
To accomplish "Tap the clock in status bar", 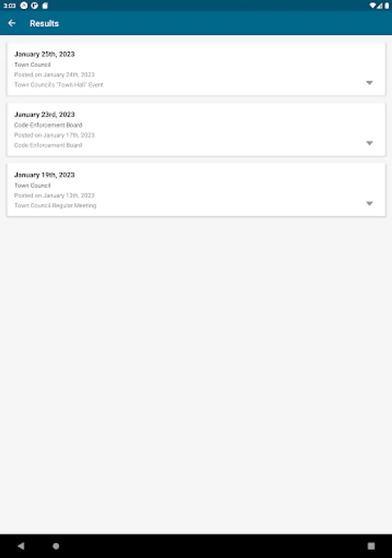I will coord(9,6).
